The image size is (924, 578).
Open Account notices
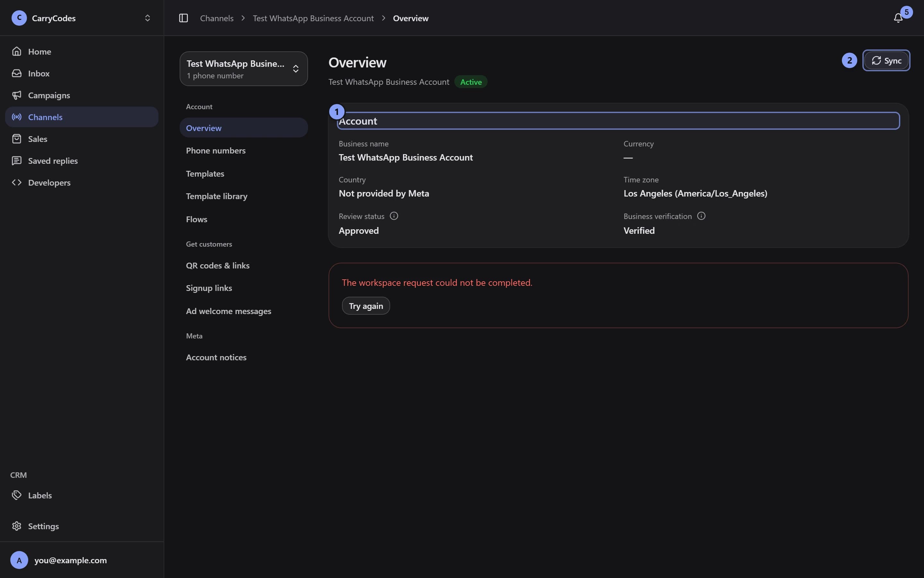coord(244,357)
